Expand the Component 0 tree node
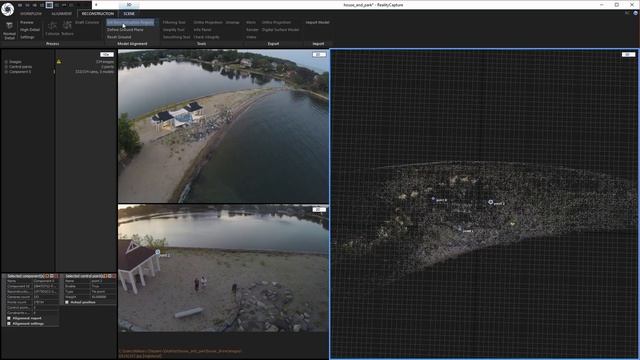This screenshot has width=640, height=360. [6, 72]
